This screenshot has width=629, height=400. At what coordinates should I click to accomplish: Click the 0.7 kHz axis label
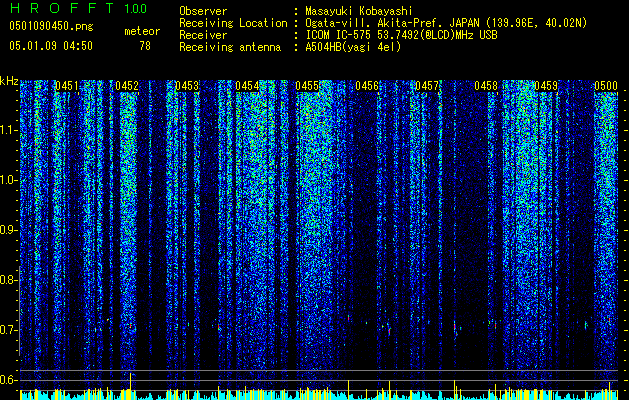point(7,330)
